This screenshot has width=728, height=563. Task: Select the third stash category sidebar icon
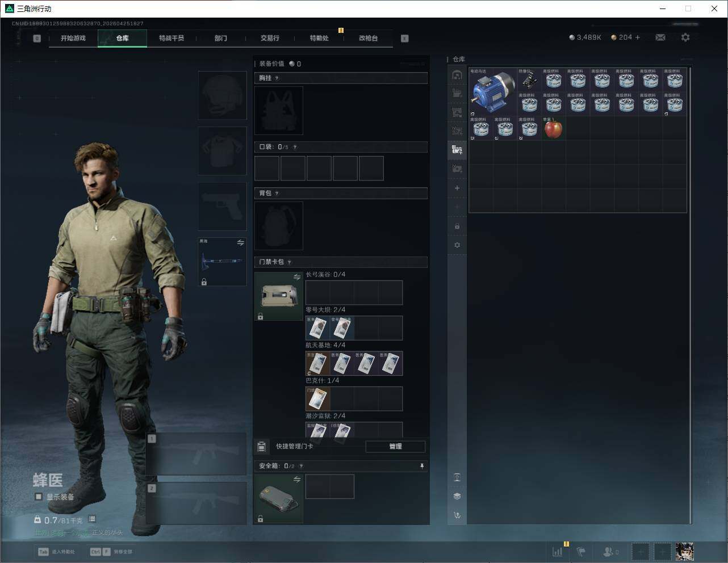(457, 112)
